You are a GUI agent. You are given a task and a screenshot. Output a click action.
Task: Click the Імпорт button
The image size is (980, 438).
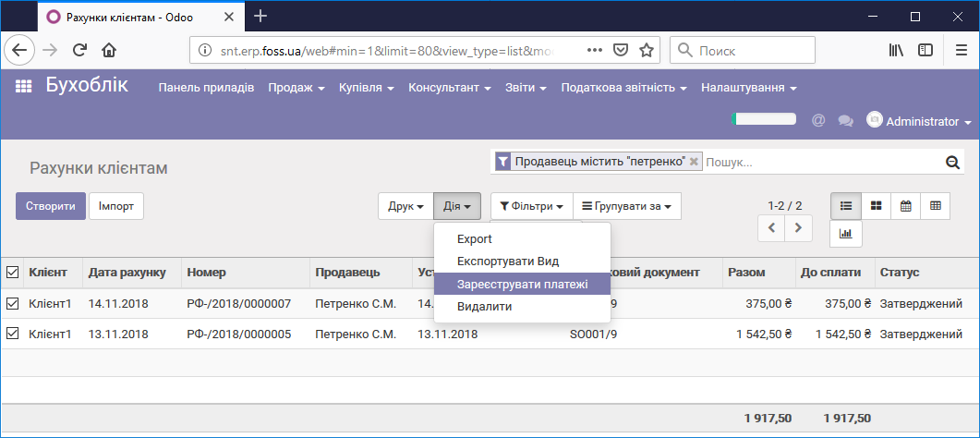[116, 206]
